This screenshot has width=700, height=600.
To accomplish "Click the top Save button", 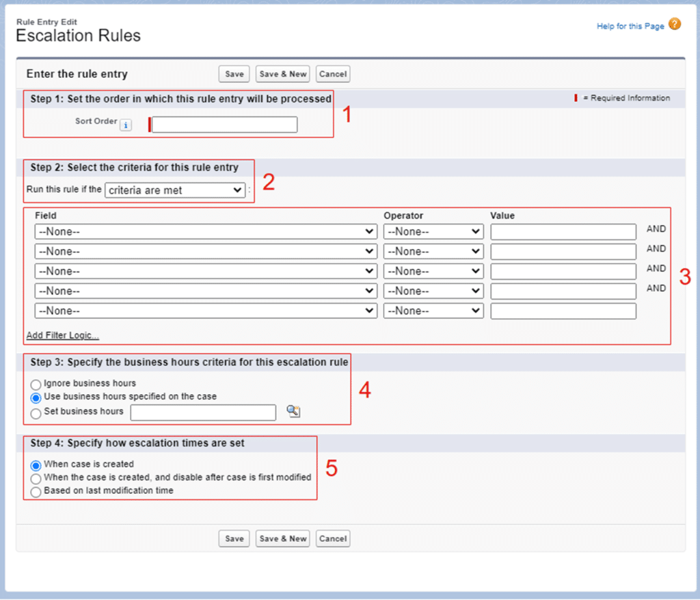I will click(234, 74).
